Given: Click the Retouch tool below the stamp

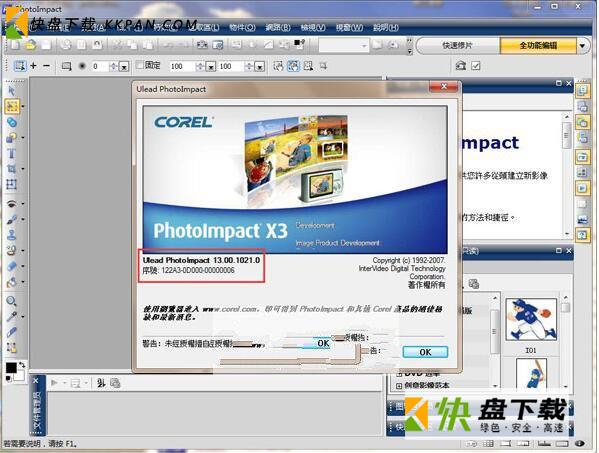Looking at the screenshot, I should pos(11,251).
